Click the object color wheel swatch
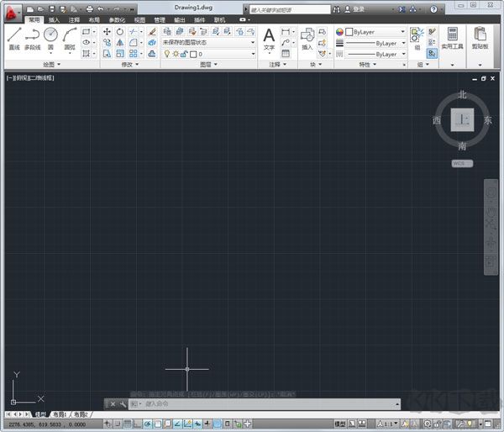 pyautogui.click(x=339, y=32)
